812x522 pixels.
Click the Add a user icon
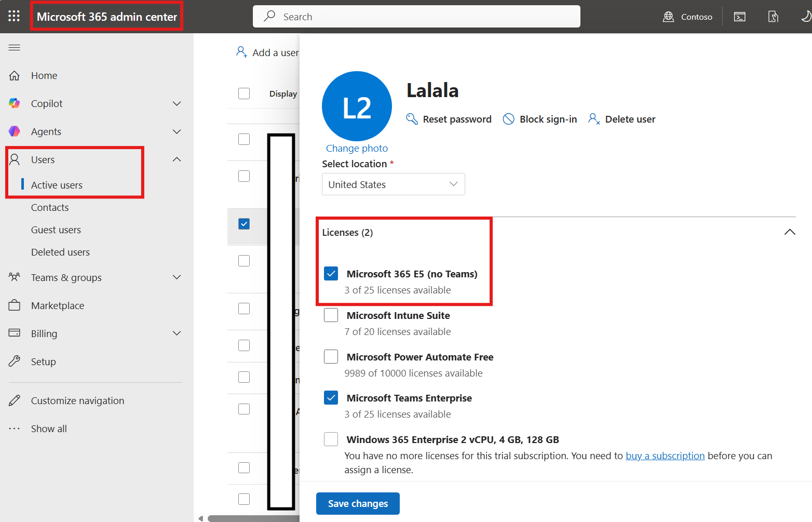coord(241,52)
